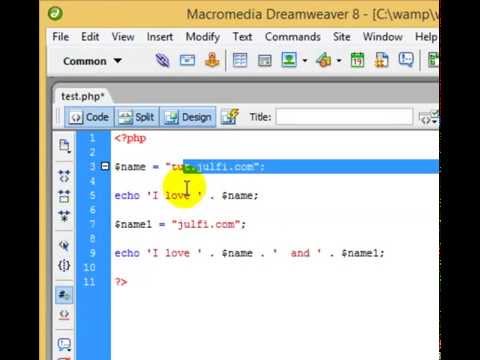The image size is (480, 360).
Task: Open the File menu
Action: 61,36
